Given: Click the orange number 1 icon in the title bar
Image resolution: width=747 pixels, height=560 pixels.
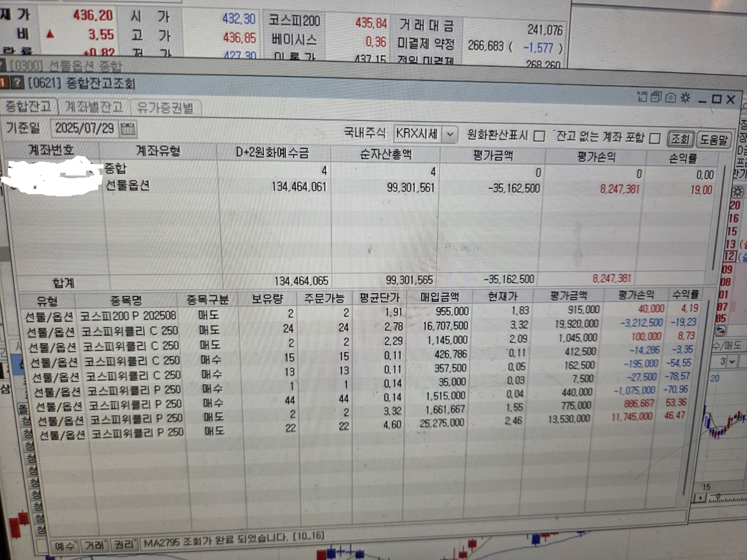Looking at the screenshot, I should [x=4, y=82].
